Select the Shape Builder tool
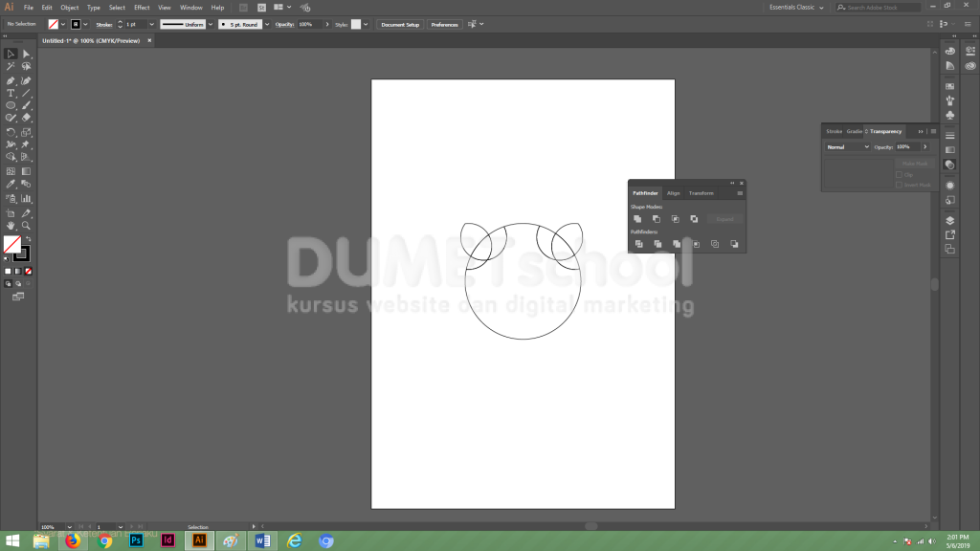Viewport: 980px width, 551px height. click(11, 157)
